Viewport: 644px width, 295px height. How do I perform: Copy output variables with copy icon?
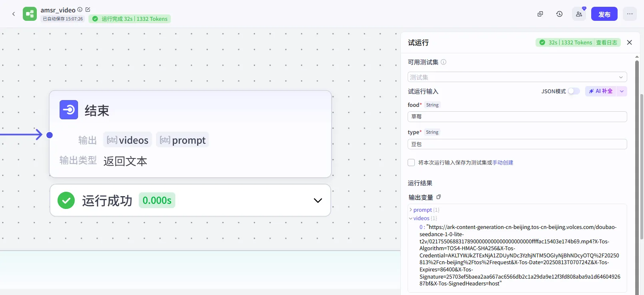pyautogui.click(x=438, y=197)
